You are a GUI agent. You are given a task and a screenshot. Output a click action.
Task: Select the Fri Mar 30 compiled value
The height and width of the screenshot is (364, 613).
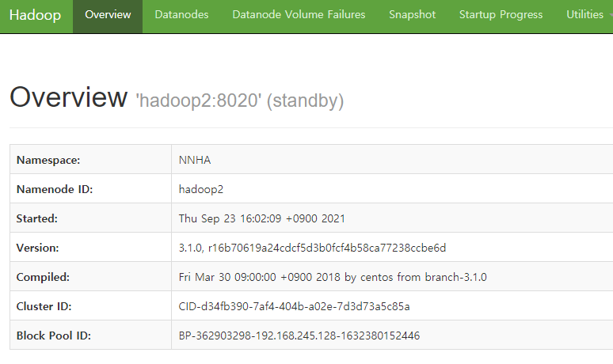pos(333,277)
